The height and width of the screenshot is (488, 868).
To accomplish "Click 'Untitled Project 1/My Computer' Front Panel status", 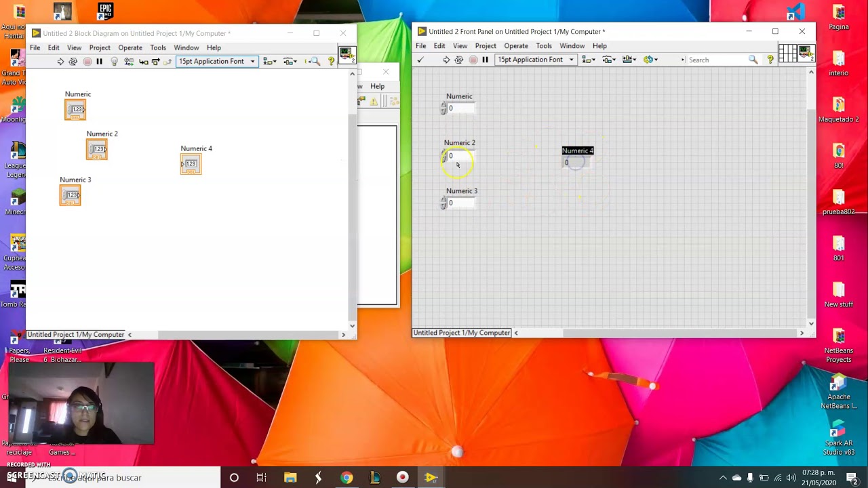I will [462, 333].
